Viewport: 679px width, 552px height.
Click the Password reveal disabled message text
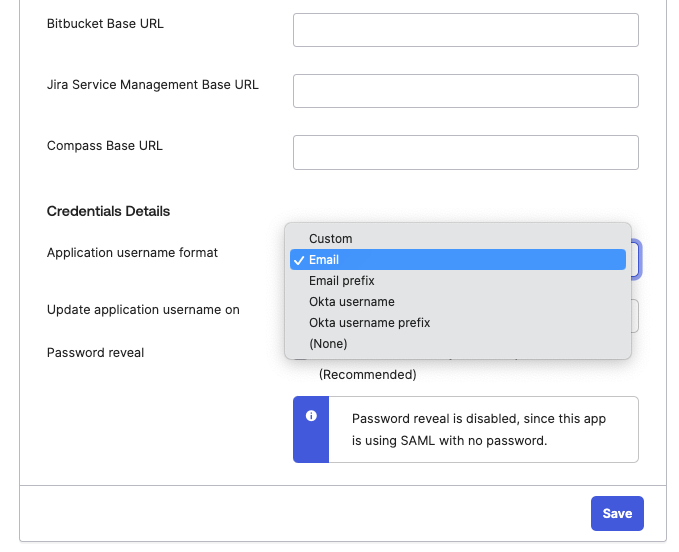pyautogui.click(x=479, y=429)
